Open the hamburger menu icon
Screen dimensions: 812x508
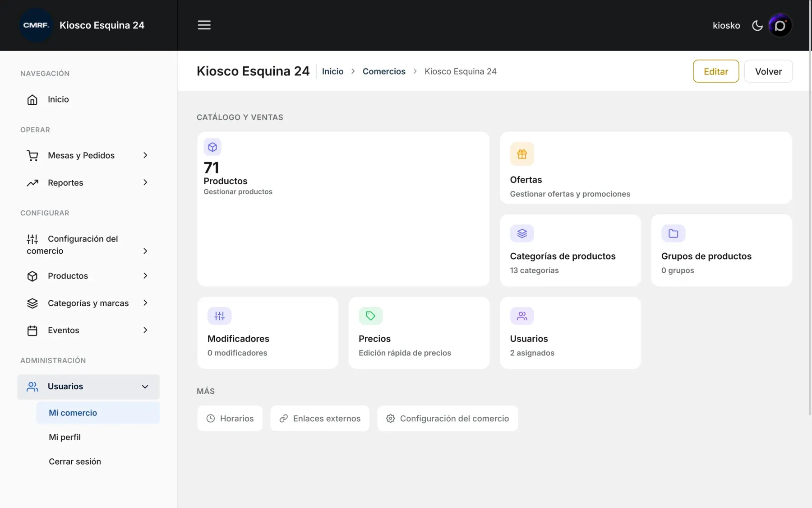point(204,25)
